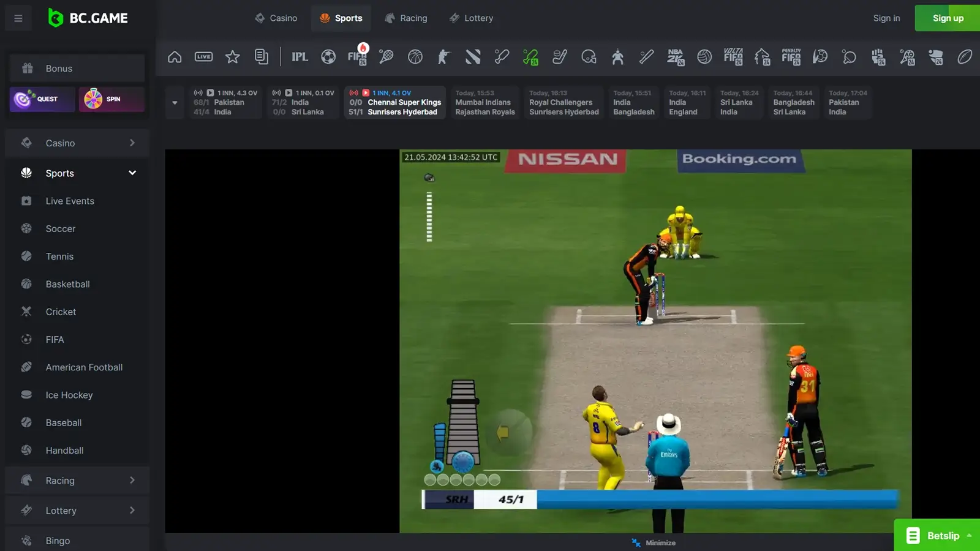This screenshot has width=980, height=551.
Task: Open the LIVE events icon
Action: 203,57
